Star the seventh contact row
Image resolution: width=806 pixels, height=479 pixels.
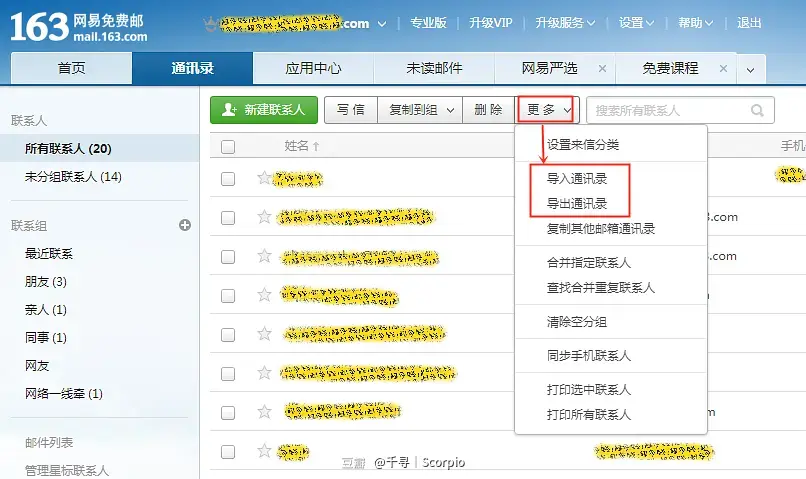(x=264, y=412)
